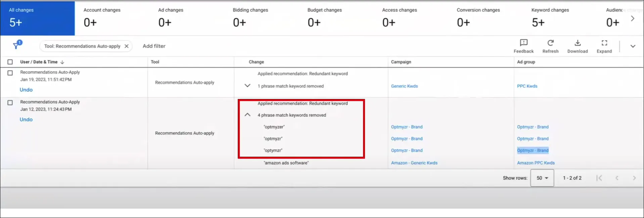
Task: Switch to the Keyword changes tab
Action: pyautogui.click(x=550, y=17)
